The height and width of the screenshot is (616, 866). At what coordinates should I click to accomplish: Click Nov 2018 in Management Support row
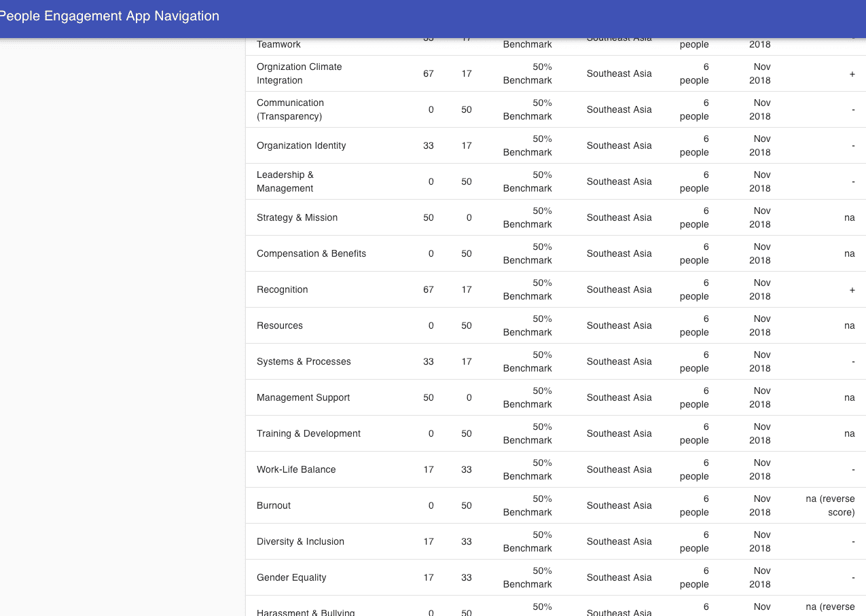tap(760, 397)
